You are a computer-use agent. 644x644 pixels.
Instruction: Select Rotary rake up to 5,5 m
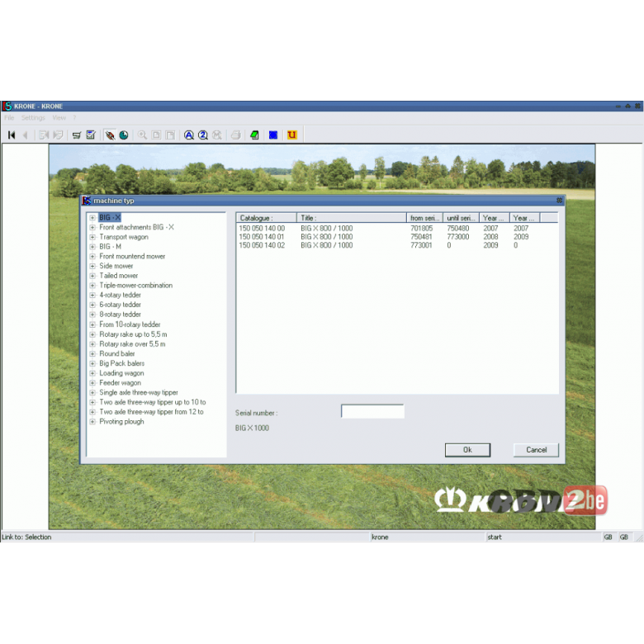pos(133,334)
